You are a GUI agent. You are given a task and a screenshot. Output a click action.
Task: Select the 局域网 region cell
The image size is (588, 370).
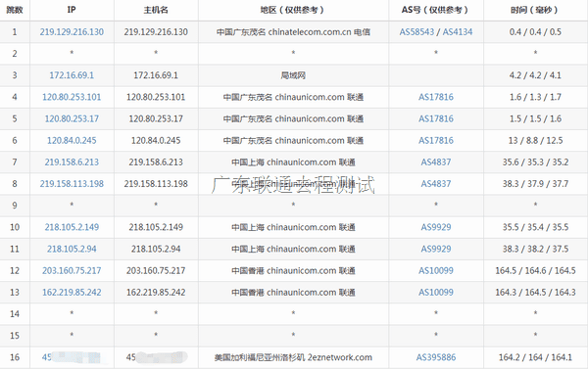(293, 75)
